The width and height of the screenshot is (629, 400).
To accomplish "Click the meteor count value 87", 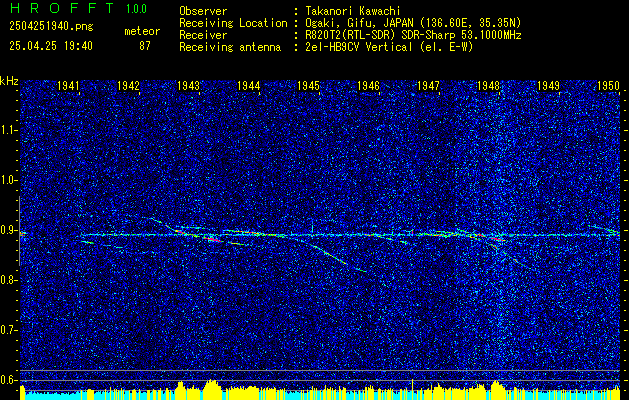I will (x=145, y=46).
